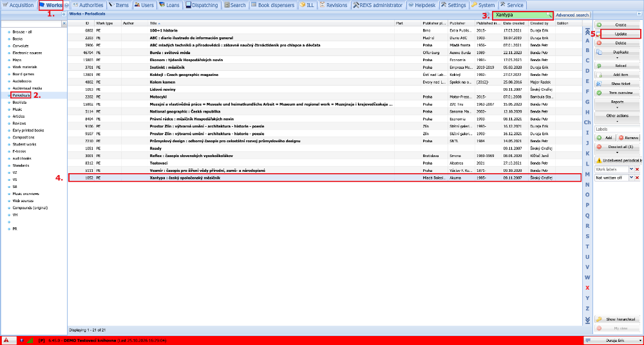Screen dimensions: 644x345
Task: Jump to top with the double-up arrow
Action: 587,32
